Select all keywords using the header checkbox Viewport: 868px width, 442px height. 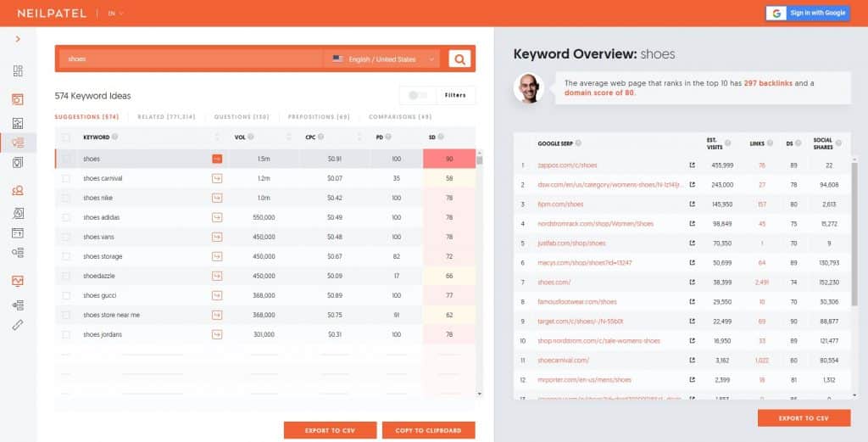(x=66, y=137)
